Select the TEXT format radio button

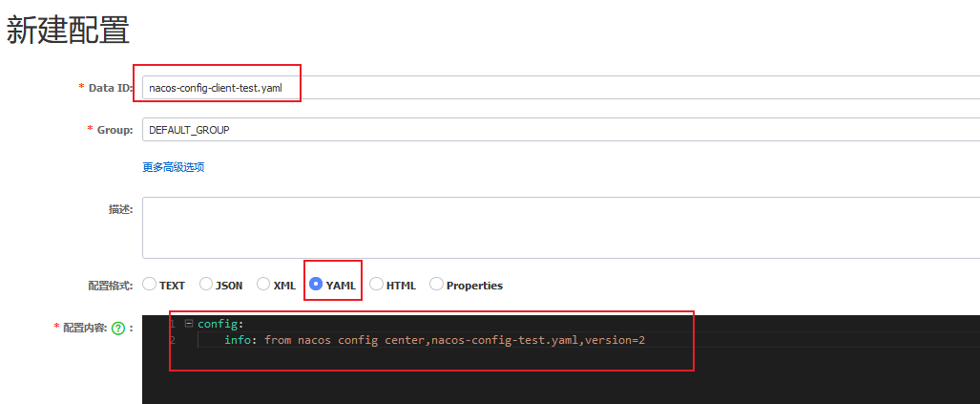point(149,285)
